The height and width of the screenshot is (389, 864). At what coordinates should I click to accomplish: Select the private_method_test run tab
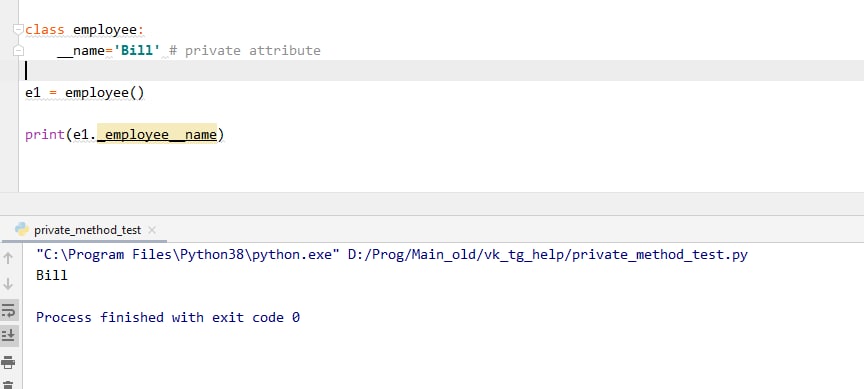[x=87, y=230]
